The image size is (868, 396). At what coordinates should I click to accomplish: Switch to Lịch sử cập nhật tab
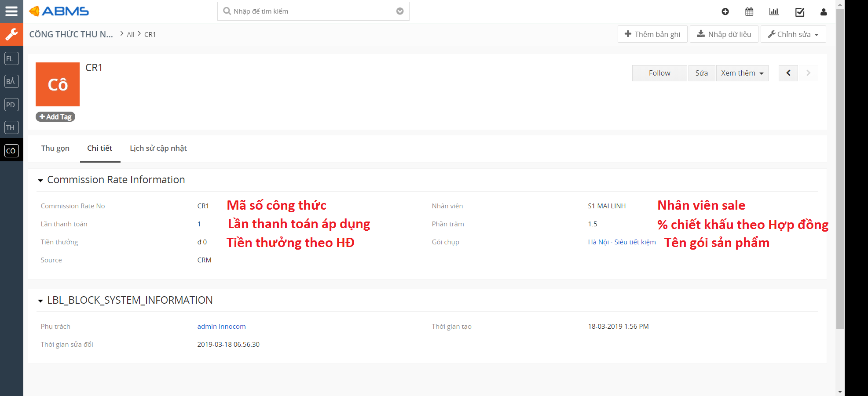tap(158, 148)
